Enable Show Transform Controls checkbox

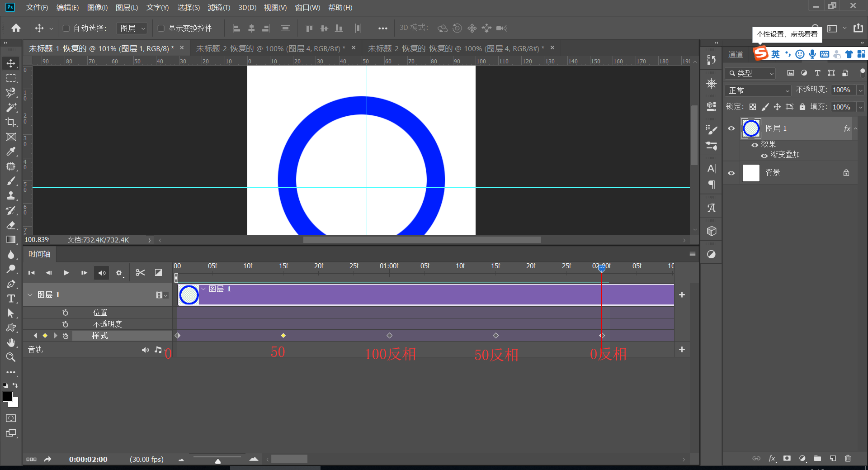click(160, 28)
